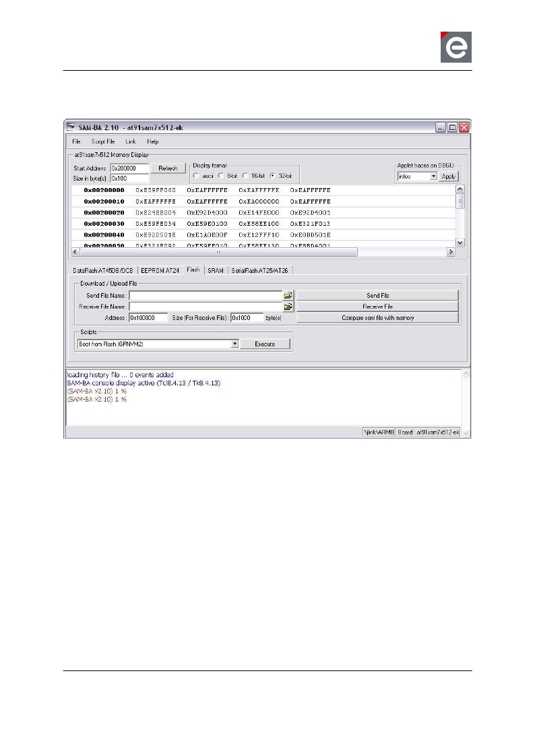The height and width of the screenshot is (756, 535).
Task: Click Board: at91sam7x512-ek status entry
Action: pos(428,432)
